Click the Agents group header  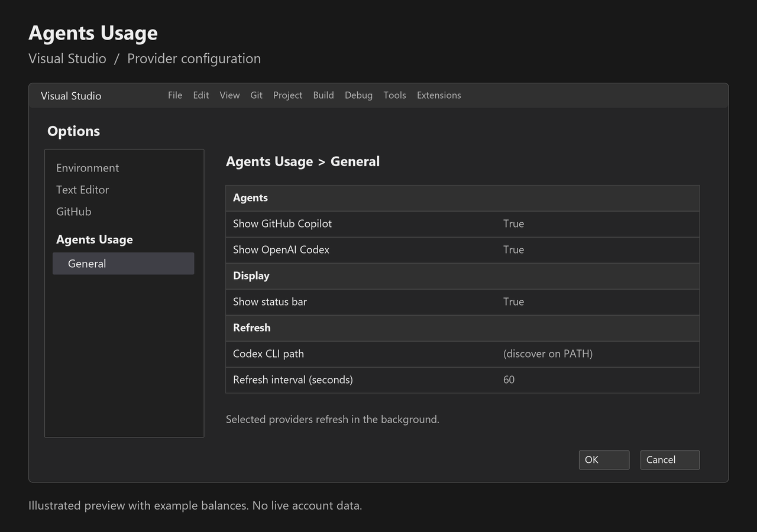tap(462, 198)
